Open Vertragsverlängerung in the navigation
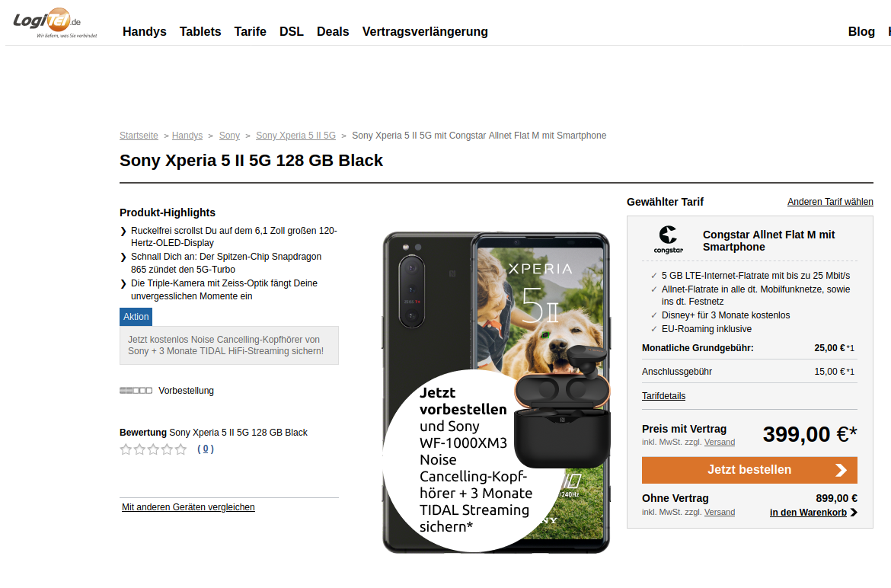891x588 pixels. [x=425, y=32]
